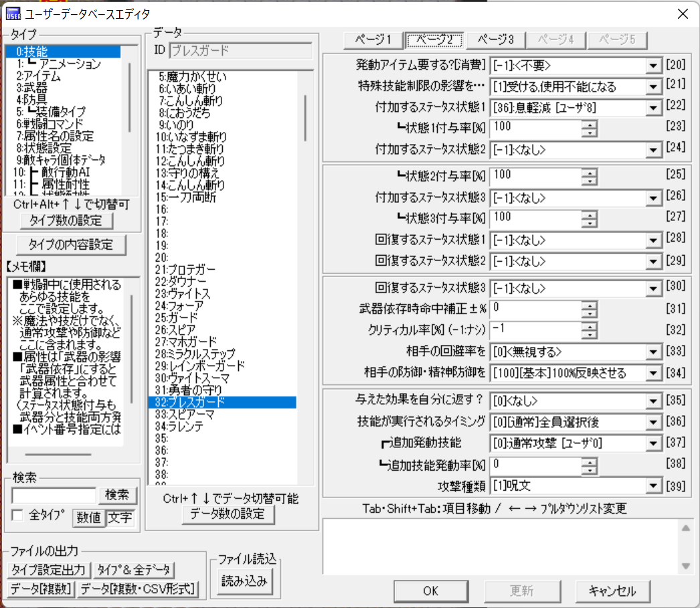The width and height of the screenshot is (700, 608).
Task: Toggle the 文字 search mode button
Action: coord(120,518)
